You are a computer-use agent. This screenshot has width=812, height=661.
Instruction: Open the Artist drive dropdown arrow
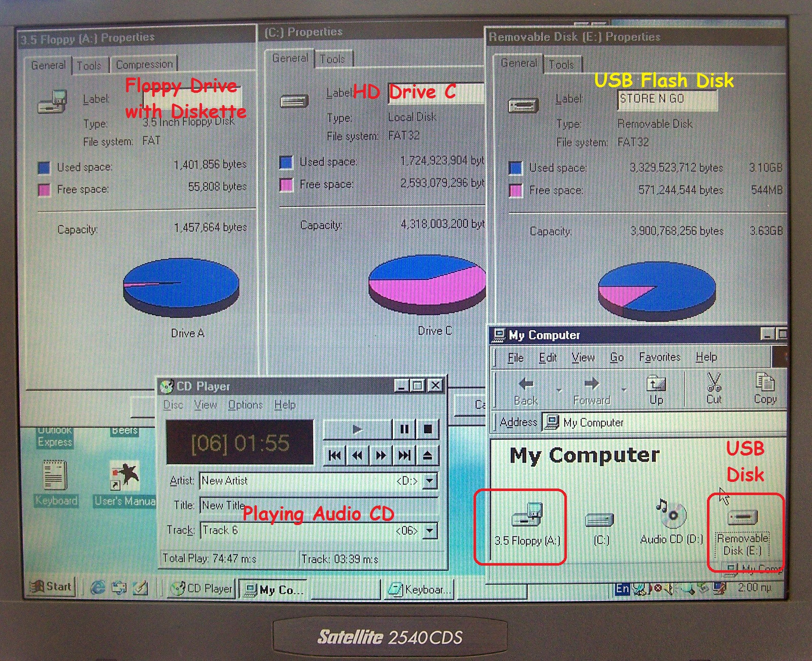click(430, 480)
